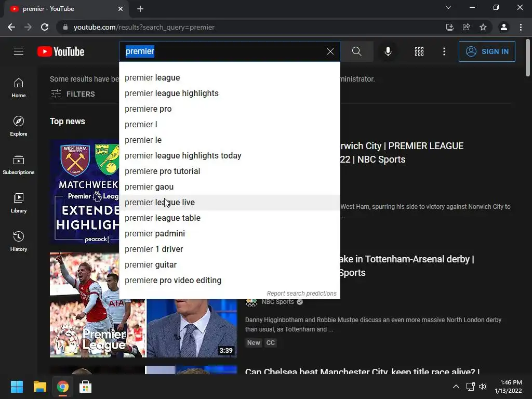Screen dimensions: 532x399
Task: Click Report search predictions link
Action: coord(302,294)
